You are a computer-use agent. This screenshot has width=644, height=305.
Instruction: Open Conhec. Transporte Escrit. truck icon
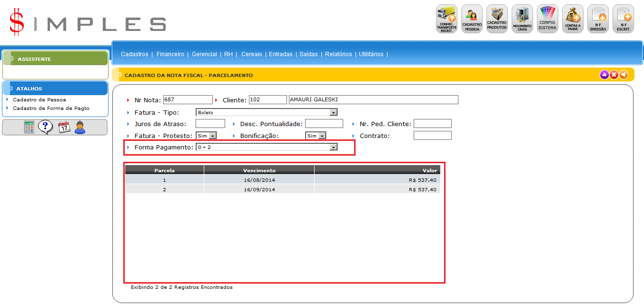point(446,19)
